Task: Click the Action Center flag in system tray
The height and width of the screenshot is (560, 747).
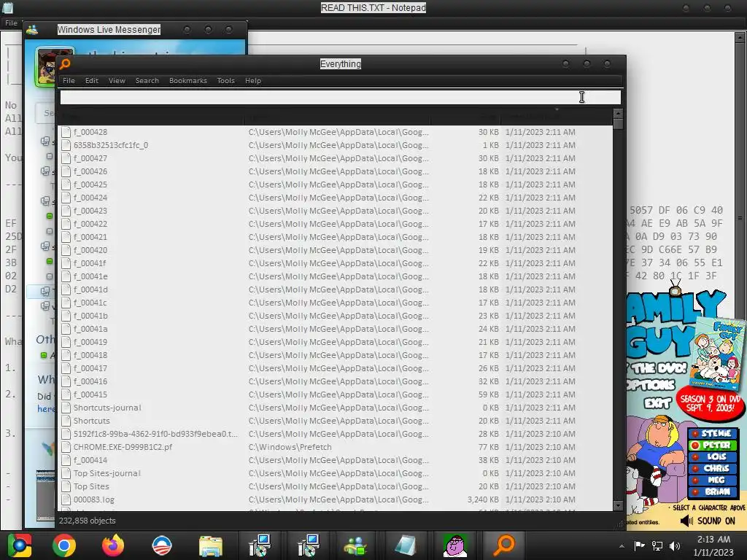Action: (639, 545)
